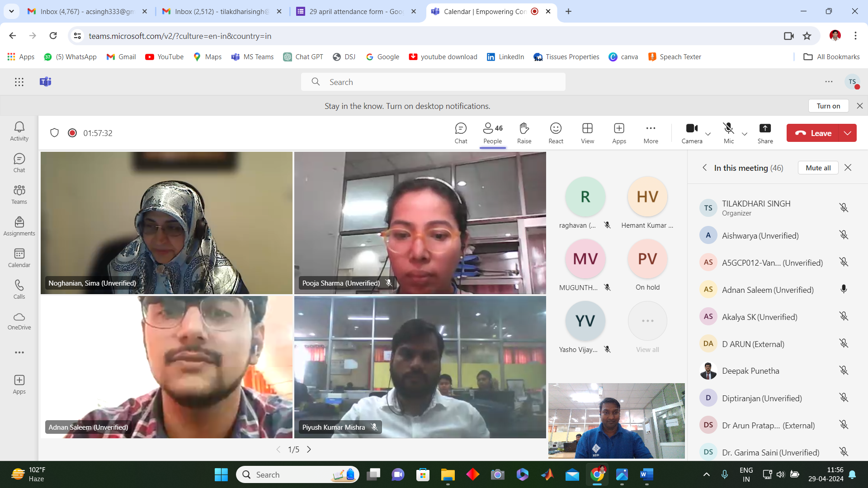868x488 pixels.
Task: Toggle Adnan Saleem's microphone in participant list
Action: pyautogui.click(x=844, y=289)
